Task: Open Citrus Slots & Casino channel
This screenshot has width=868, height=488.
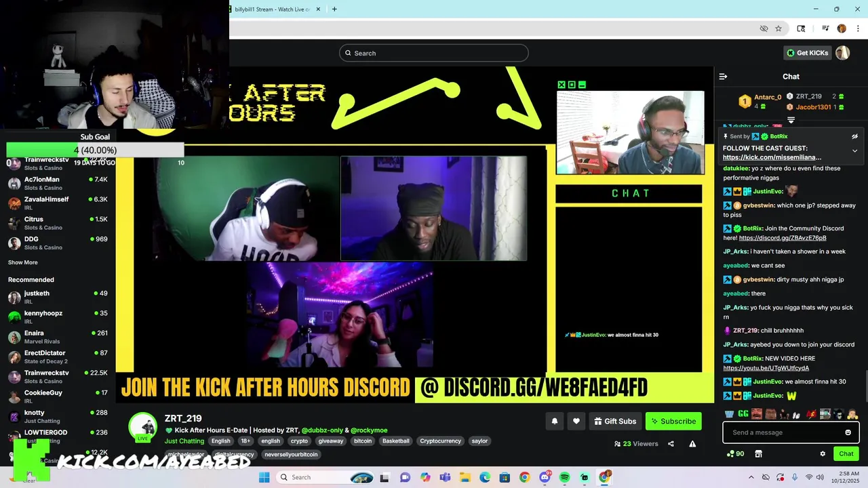Action: (x=58, y=223)
